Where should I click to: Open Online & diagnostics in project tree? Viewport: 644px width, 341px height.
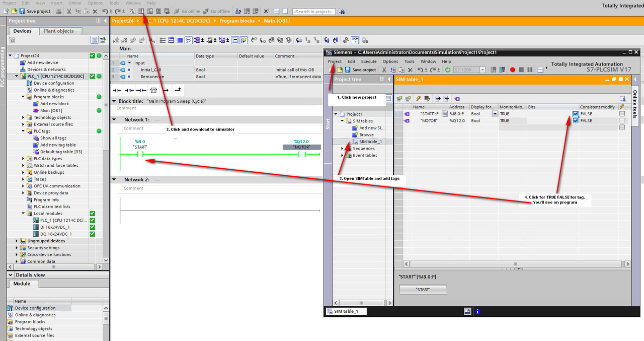[54, 90]
